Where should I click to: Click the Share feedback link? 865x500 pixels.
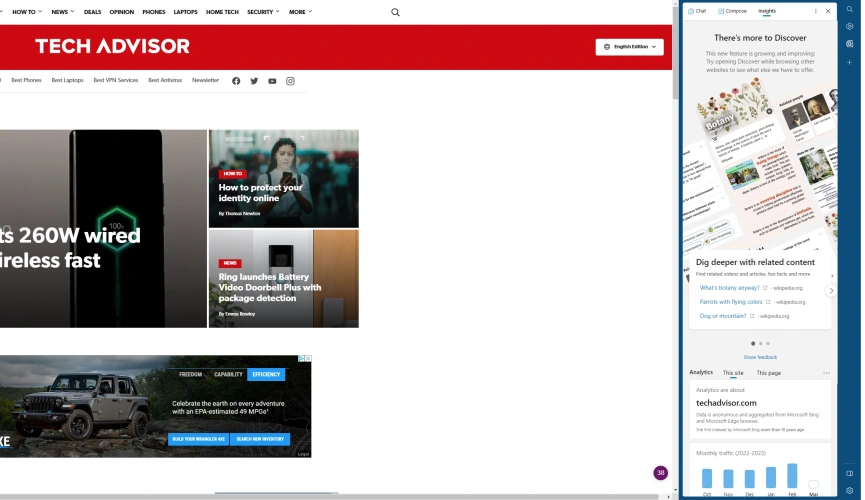coord(760,357)
